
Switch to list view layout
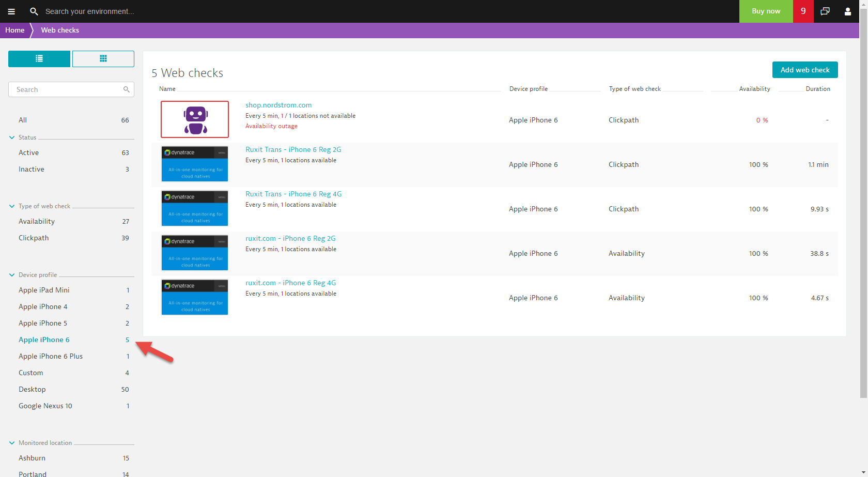tap(39, 59)
